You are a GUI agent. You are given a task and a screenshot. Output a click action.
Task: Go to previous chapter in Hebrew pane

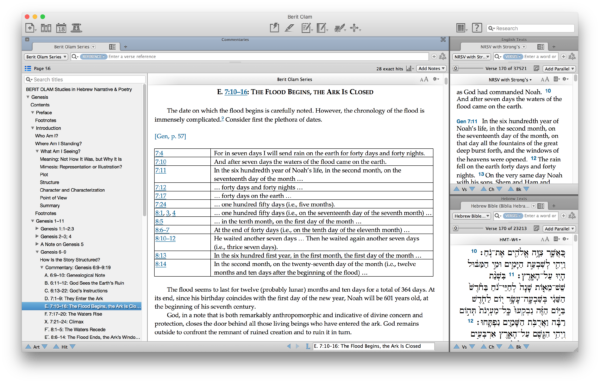point(484,347)
